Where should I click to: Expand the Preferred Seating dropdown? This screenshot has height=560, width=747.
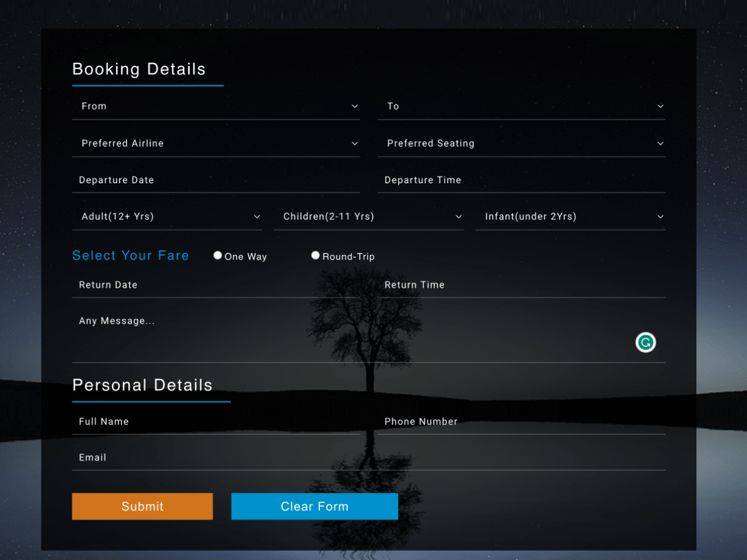[x=522, y=143]
